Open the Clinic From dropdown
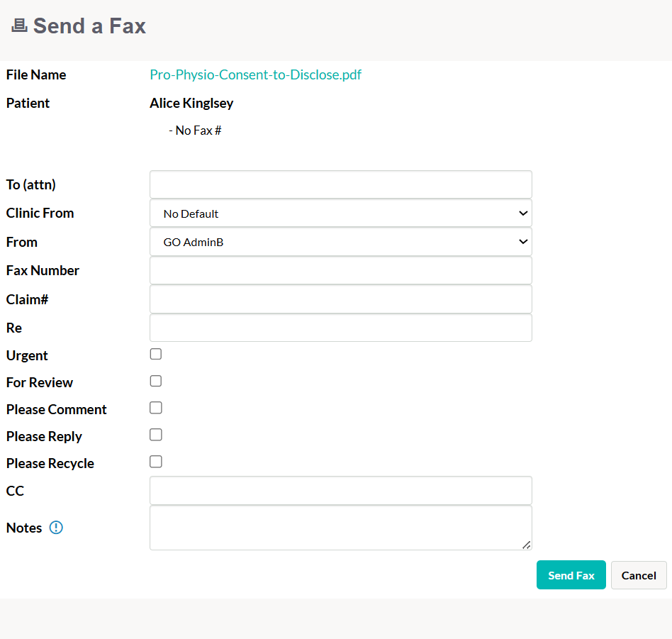 click(341, 213)
